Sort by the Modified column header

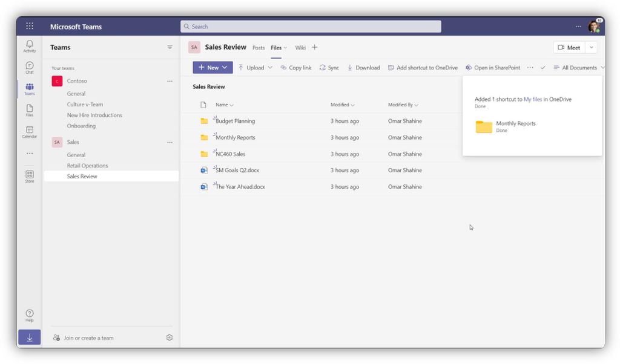(343, 105)
